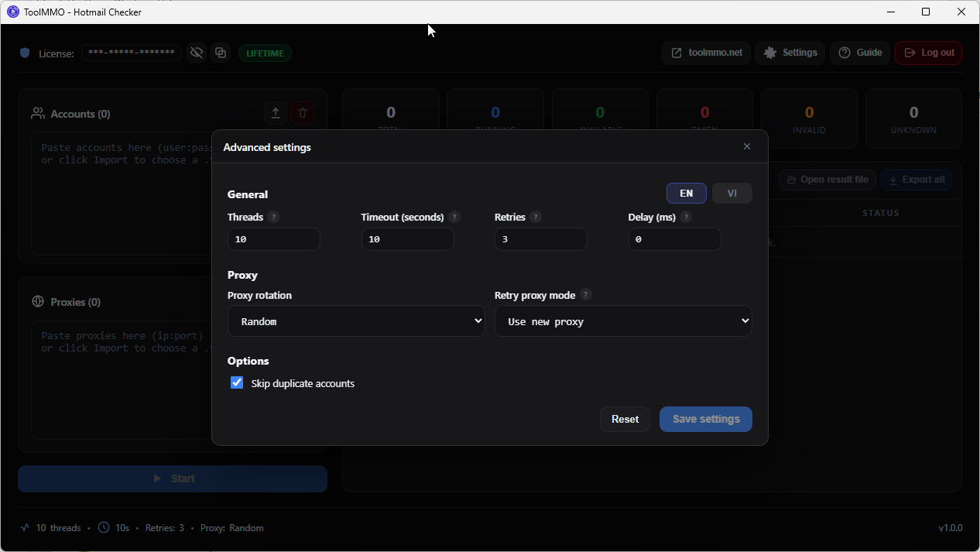Select EN language option
This screenshot has height=552, width=980.
686,194
